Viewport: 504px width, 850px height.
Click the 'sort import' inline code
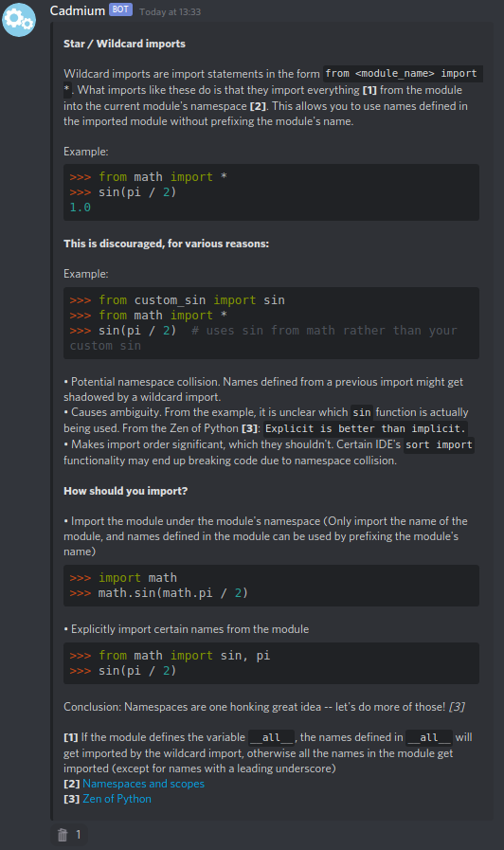tap(439, 445)
